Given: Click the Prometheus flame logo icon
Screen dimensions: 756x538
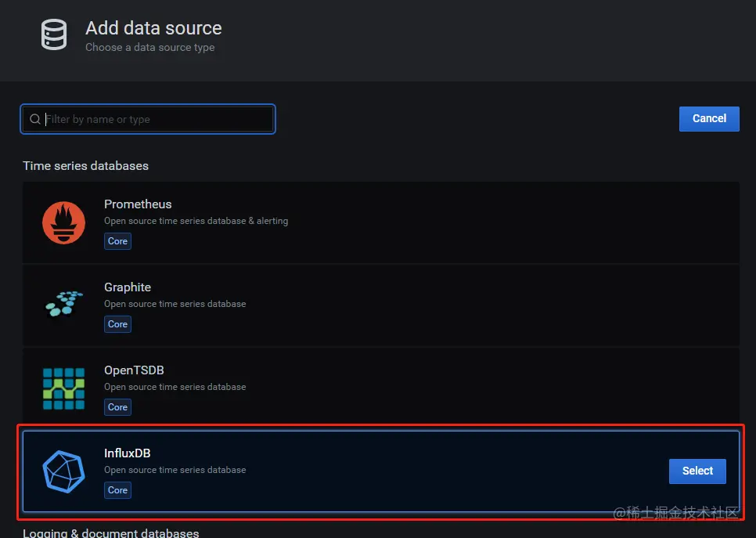Looking at the screenshot, I should pos(64,222).
